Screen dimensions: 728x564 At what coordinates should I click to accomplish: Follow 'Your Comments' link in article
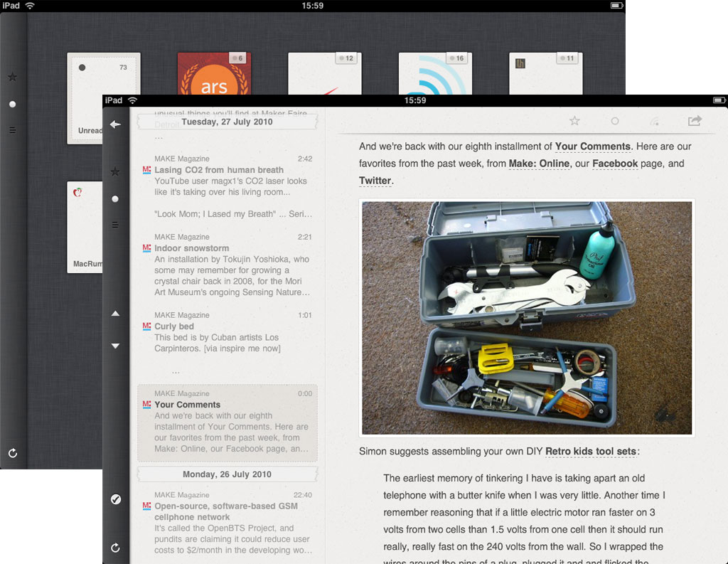click(x=593, y=147)
